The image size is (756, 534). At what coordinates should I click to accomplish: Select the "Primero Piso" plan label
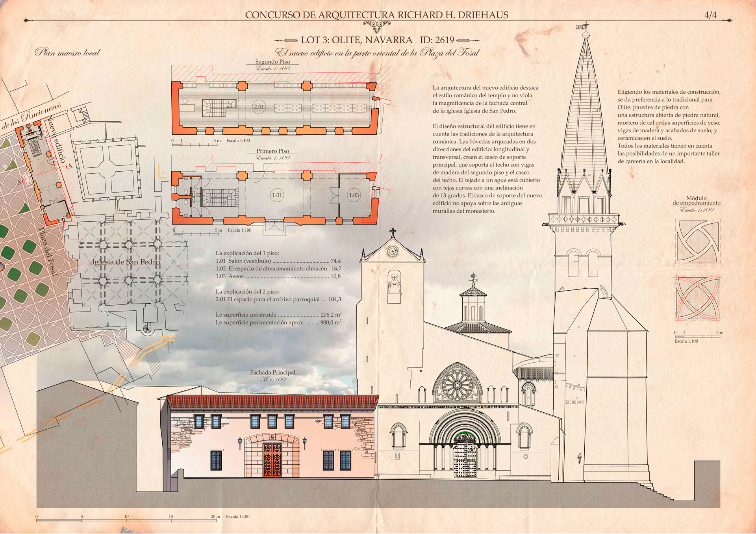point(272,151)
